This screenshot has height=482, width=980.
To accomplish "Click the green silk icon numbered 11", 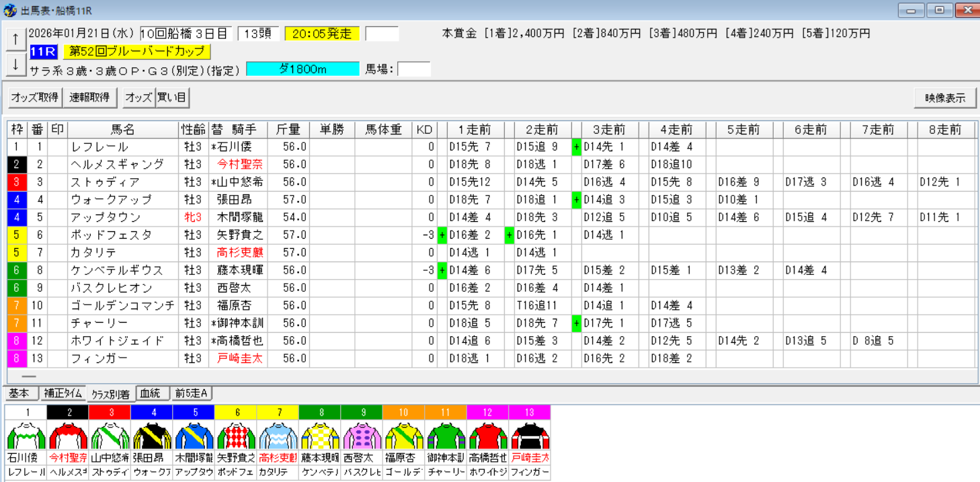I will pyautogui.click(x=446, y=435).
